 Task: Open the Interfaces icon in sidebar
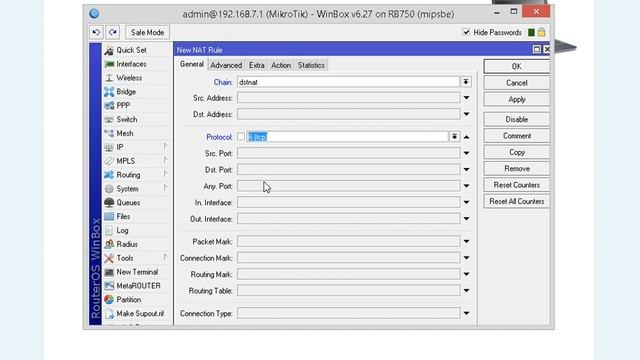109,64
